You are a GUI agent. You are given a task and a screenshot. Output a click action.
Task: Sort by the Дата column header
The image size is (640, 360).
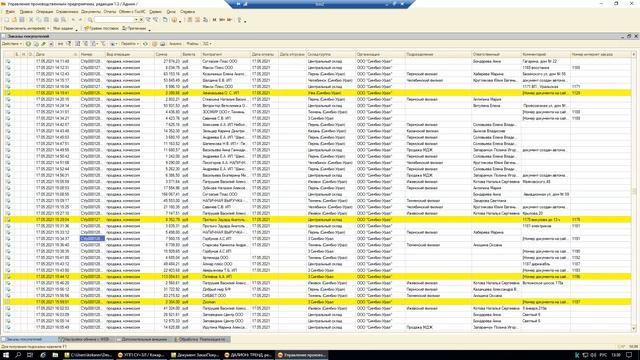(x=56, y=54)
